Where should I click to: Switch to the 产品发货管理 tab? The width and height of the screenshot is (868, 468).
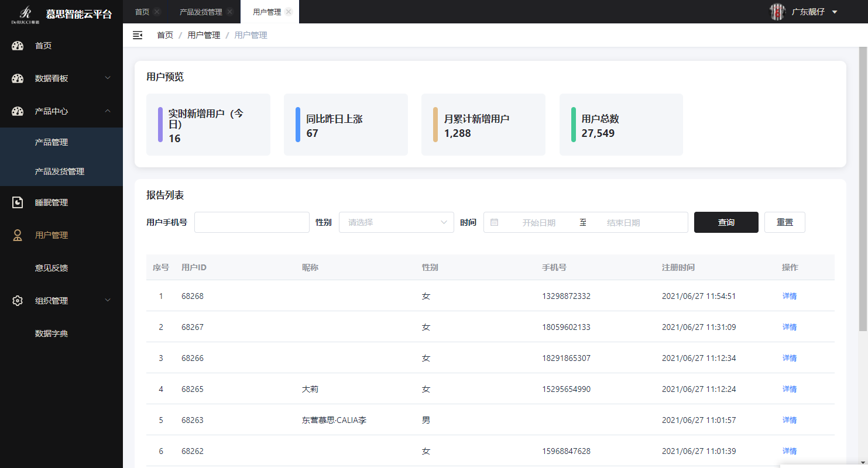(201, 12)
